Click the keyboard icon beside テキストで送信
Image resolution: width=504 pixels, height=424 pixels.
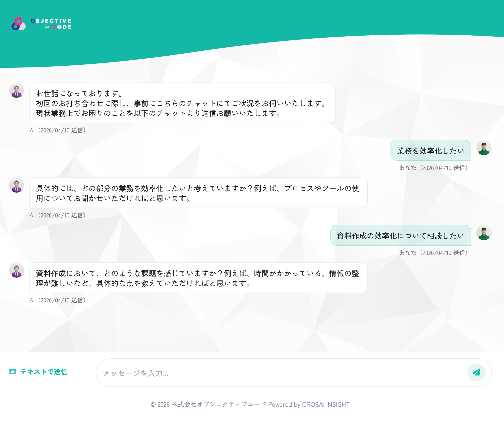tap(12, 372)
